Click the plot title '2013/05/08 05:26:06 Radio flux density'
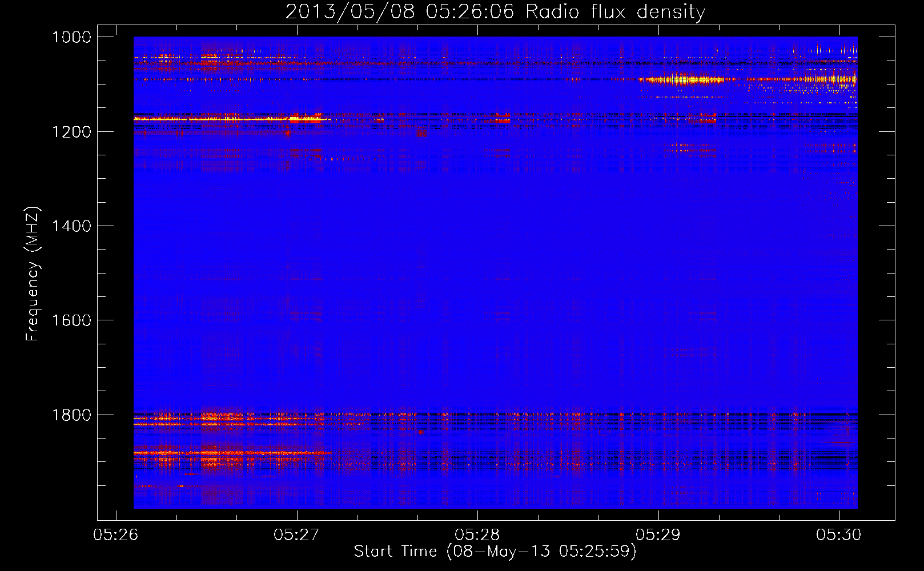The width and height of the screenshot is (924, 571). tap(495, 11)
